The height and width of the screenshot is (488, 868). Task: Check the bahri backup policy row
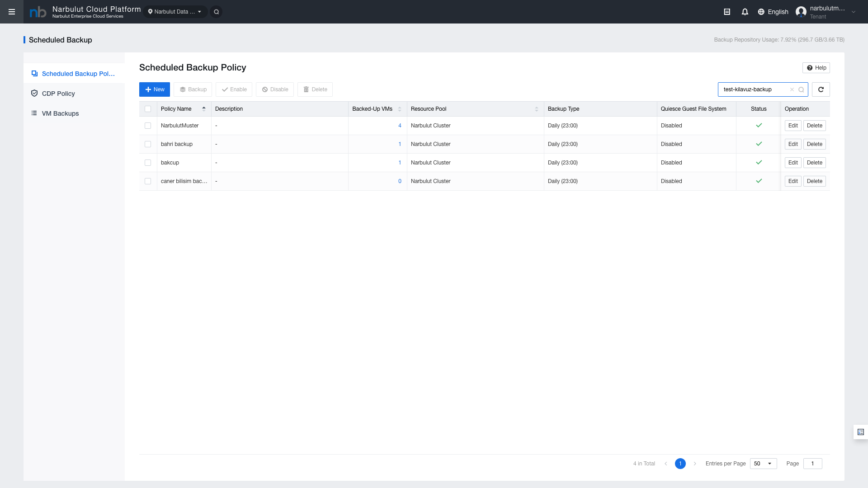(x=148, y=144)
